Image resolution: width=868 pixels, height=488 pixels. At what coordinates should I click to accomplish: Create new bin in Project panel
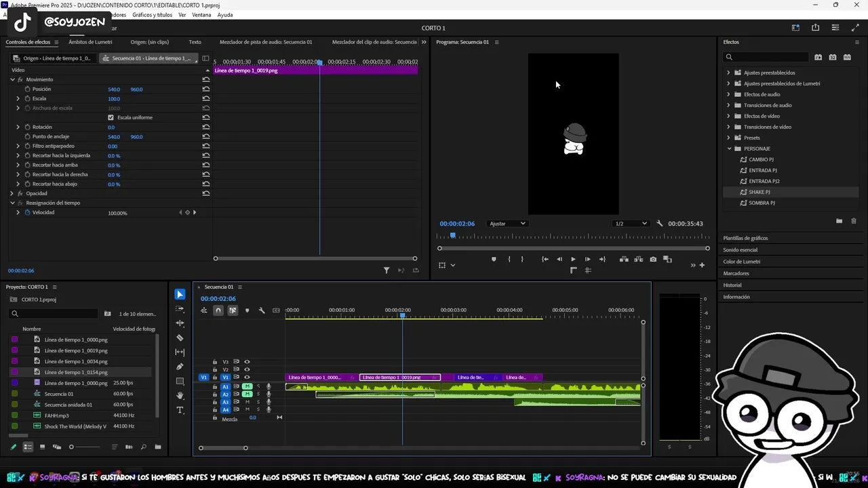click(158, 447)
